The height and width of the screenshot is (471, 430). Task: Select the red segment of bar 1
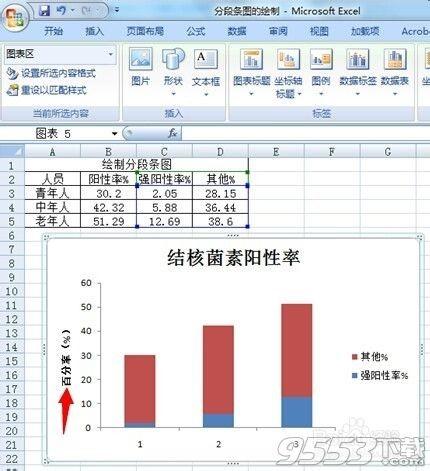(140, 389)
